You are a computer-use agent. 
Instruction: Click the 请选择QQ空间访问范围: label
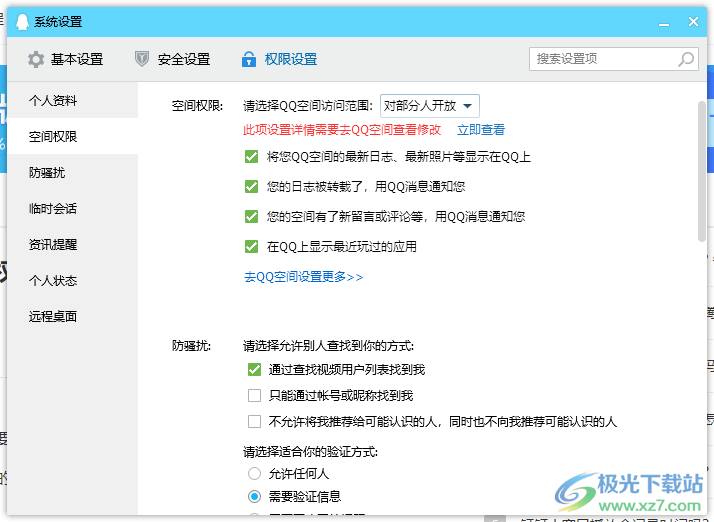tap(308, 106)
